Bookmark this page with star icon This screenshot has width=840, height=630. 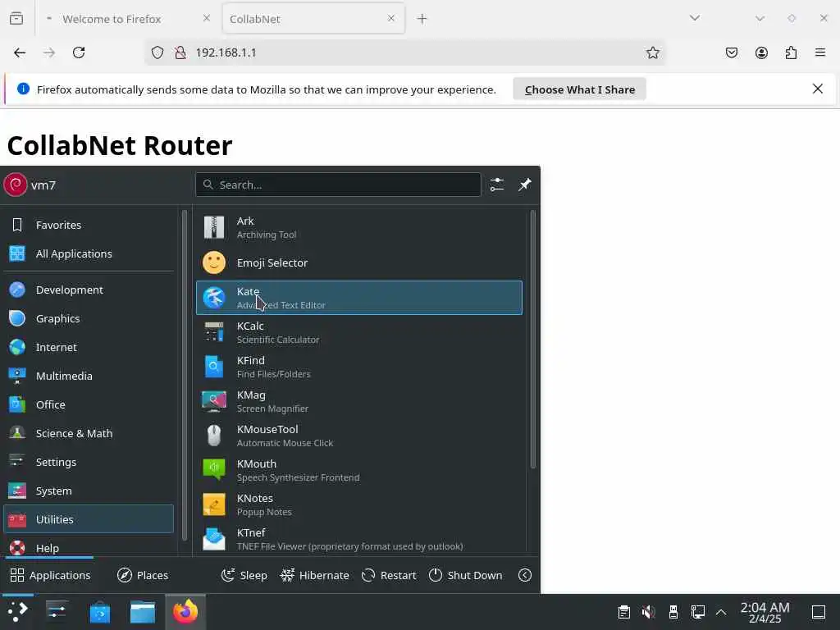click(652, 52)
